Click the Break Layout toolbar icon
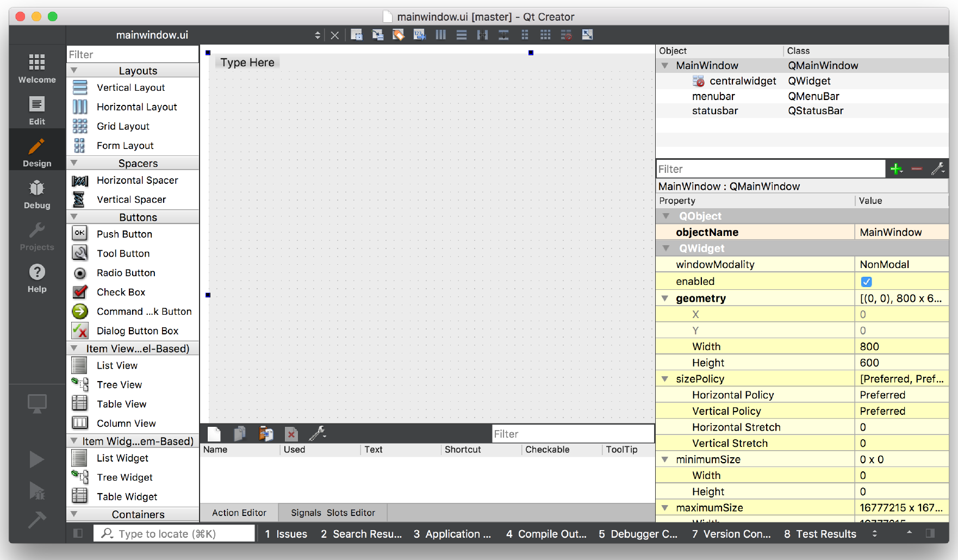This screenshot has width=958, height=560. pyautogui.click(x=566, y=35)
